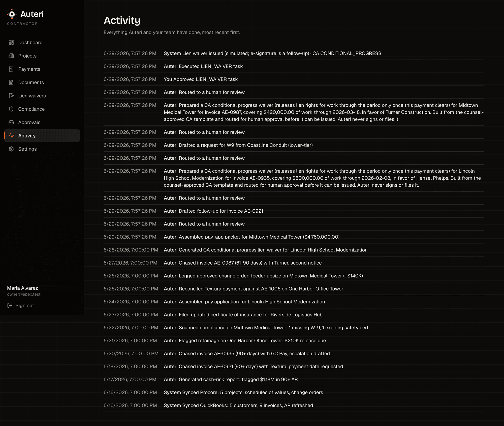Click 'Executed LIEN_WAIVER task' entry
The height and width of the screenshot is (426, 504).
point(294,66)
